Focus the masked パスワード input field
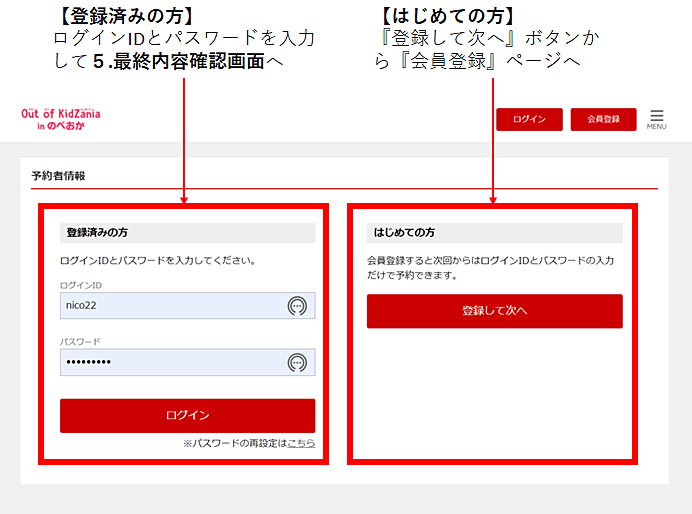Screen dimensions: 692x514 coord(170,362)
